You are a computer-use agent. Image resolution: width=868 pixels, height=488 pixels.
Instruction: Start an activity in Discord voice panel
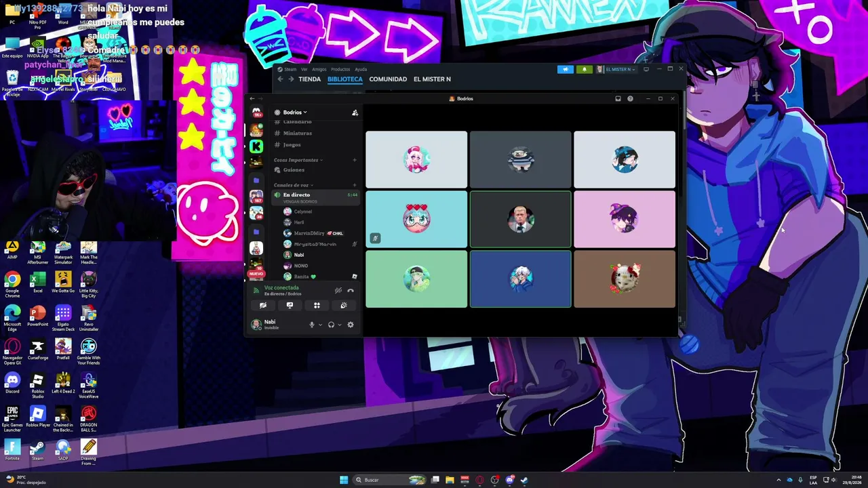tap(317, 306)
